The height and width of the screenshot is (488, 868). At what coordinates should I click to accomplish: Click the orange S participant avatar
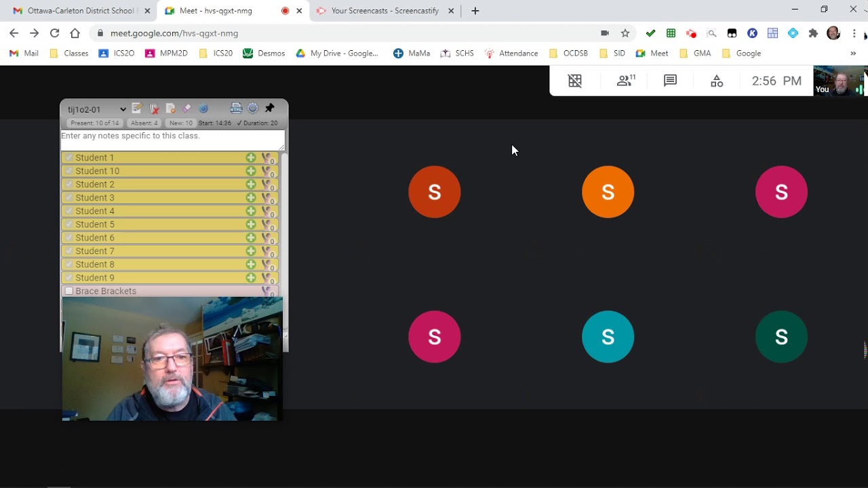tap(608, 192)
